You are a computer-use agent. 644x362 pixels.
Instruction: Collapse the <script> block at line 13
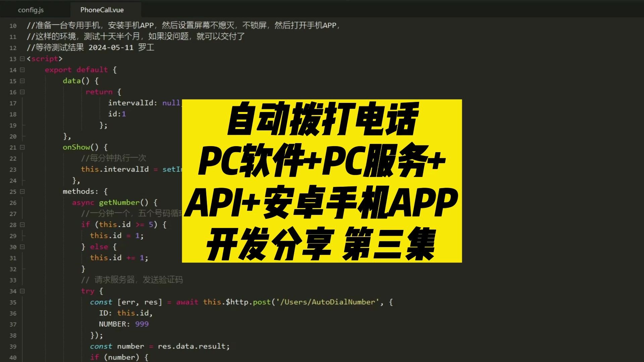21,58
